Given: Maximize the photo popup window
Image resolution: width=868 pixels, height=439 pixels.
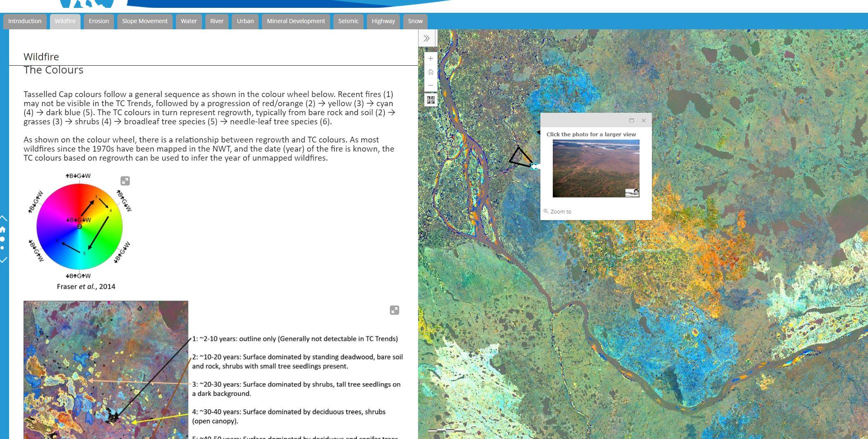Looking at the screenshot, I should click(631, 121).
